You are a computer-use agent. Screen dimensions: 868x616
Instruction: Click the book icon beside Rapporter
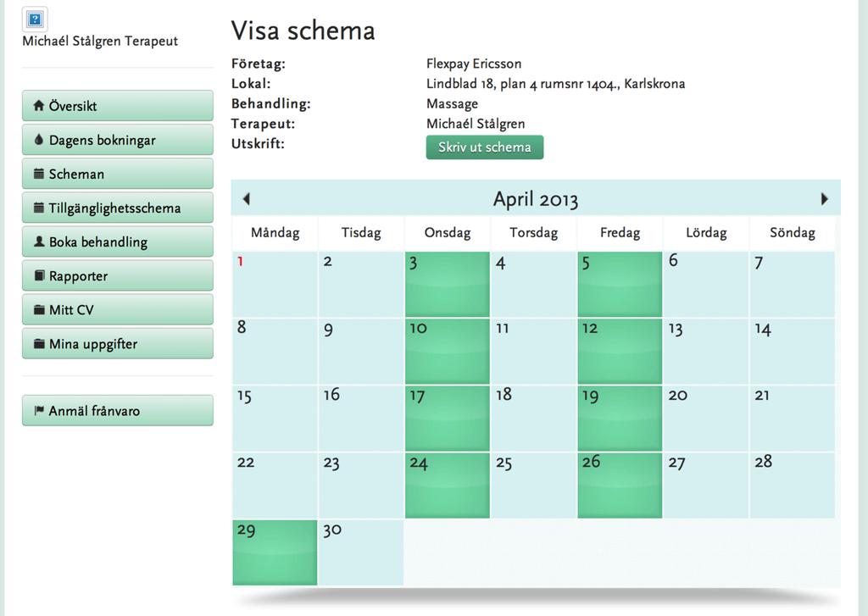39,275
